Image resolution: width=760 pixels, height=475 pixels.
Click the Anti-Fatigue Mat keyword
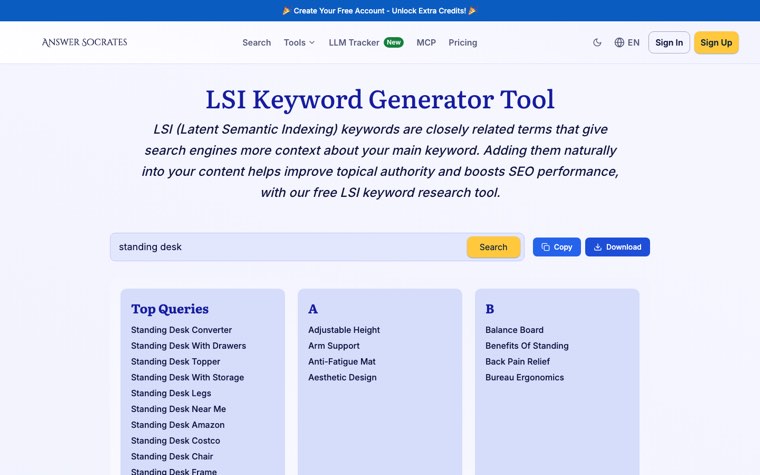tap(342, 362)
